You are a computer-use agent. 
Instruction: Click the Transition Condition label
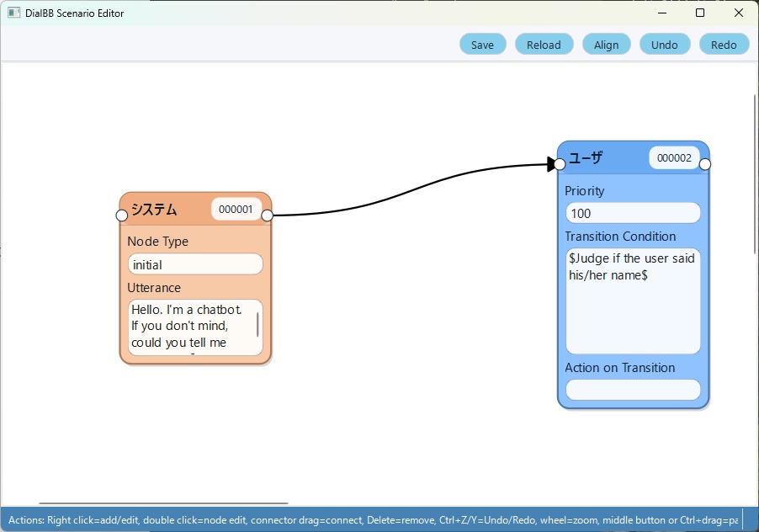[620, 237]
